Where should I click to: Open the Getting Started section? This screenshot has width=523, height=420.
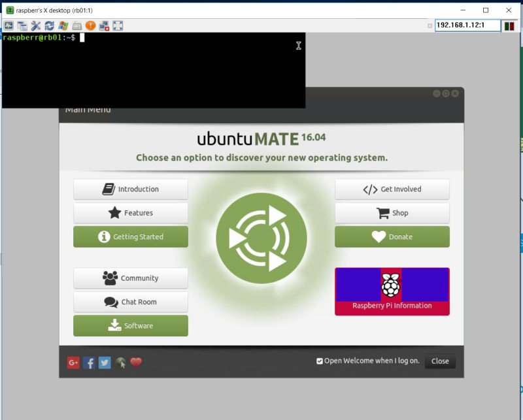coord(131,237)
